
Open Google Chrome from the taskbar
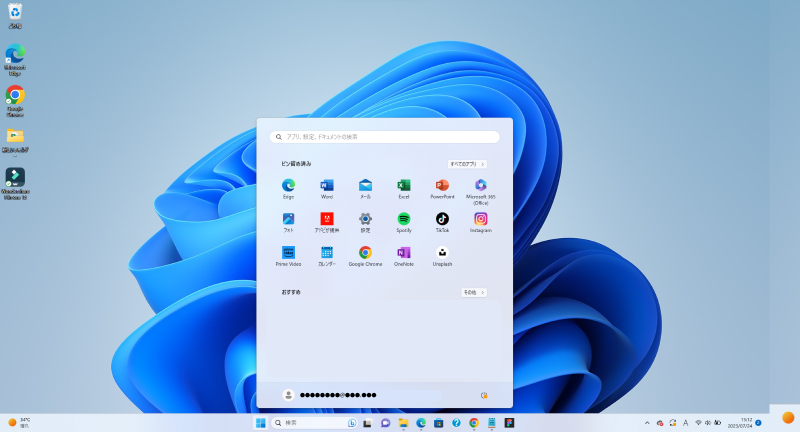tap(474, 423)
